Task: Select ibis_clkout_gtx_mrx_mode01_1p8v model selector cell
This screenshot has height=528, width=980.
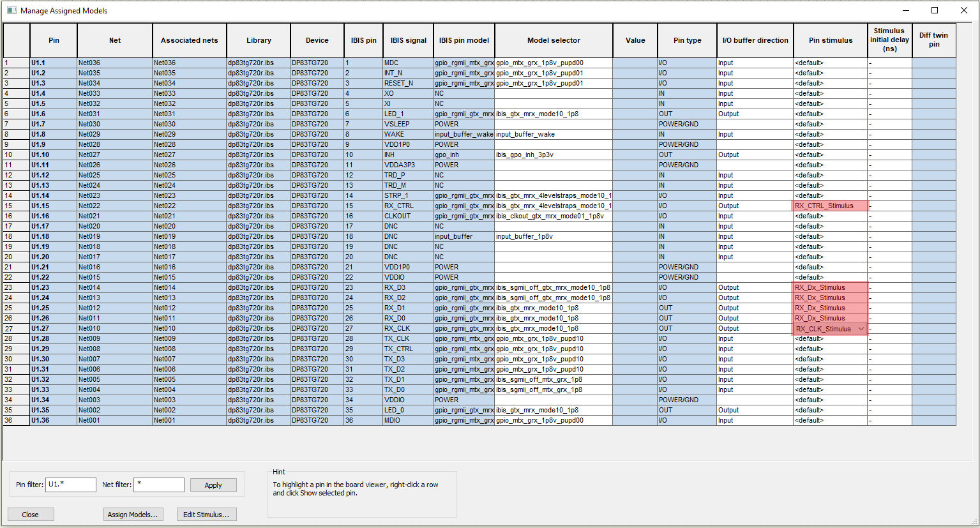Action: [x=554, y=216]
